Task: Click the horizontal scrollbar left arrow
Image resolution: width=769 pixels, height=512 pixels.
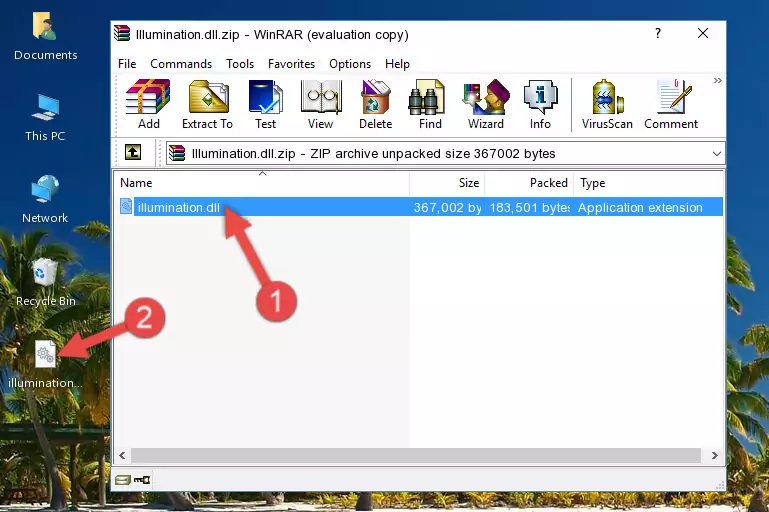Action: pos(123,456)
